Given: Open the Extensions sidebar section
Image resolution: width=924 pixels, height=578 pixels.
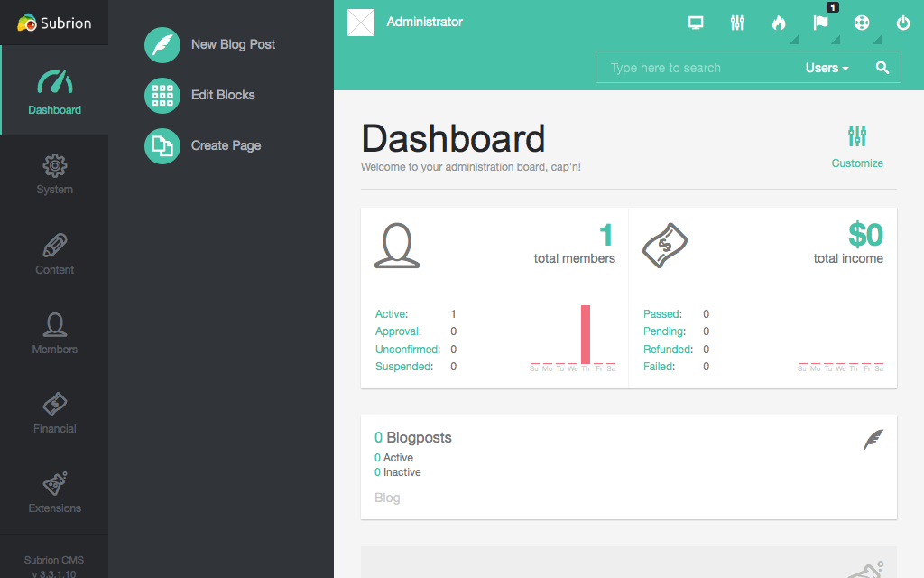Looking at the screenshot, I should tap(55, 492).
